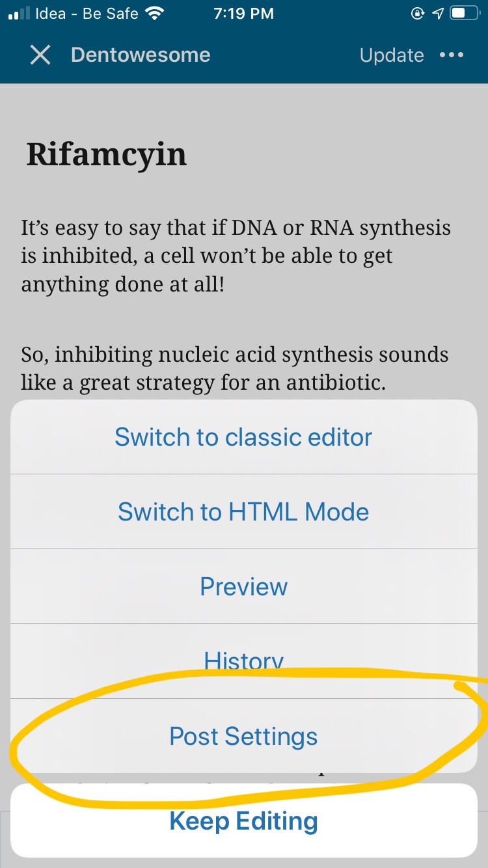
Task: Tap the Update button
Action: click(392, 55)
